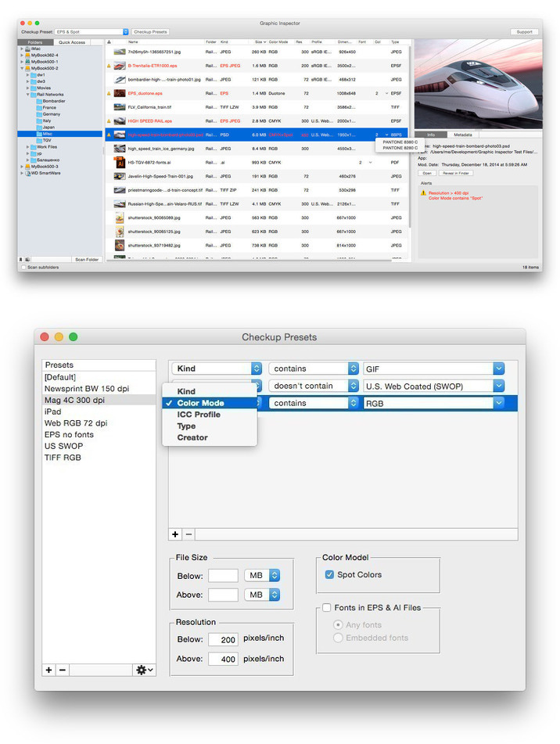The height and width of the screenshot is (744, 560).
Task: Click the add rule plus button below rules list
Action: tap(175, 534)
